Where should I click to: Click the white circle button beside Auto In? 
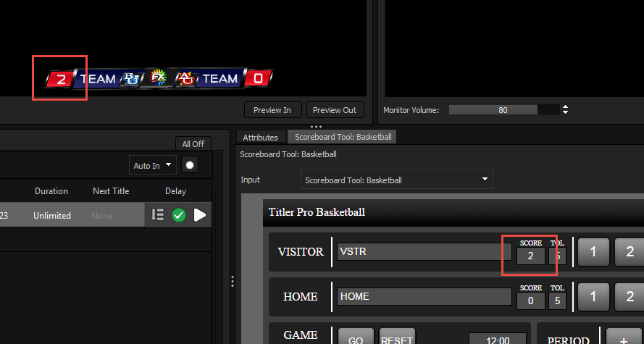pos(190,165)
